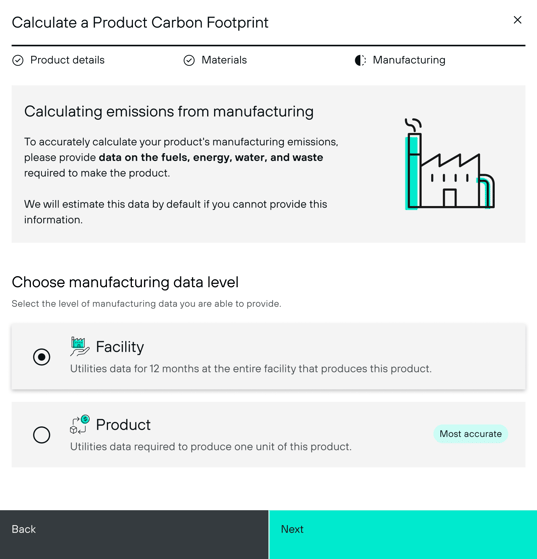Viewport: 537px width, 559px height.
Task: Go to the Manufacturing step label
Action: pos(409,60)
